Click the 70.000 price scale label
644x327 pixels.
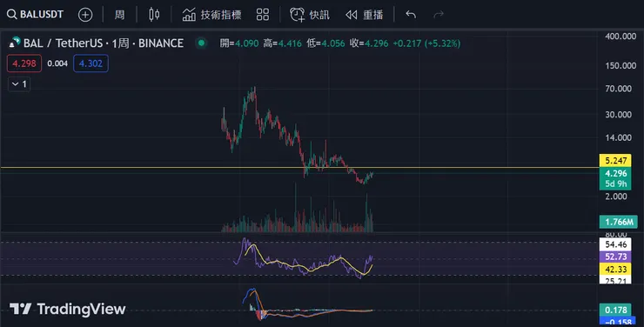pyautogui.click(x=618, y=89)
